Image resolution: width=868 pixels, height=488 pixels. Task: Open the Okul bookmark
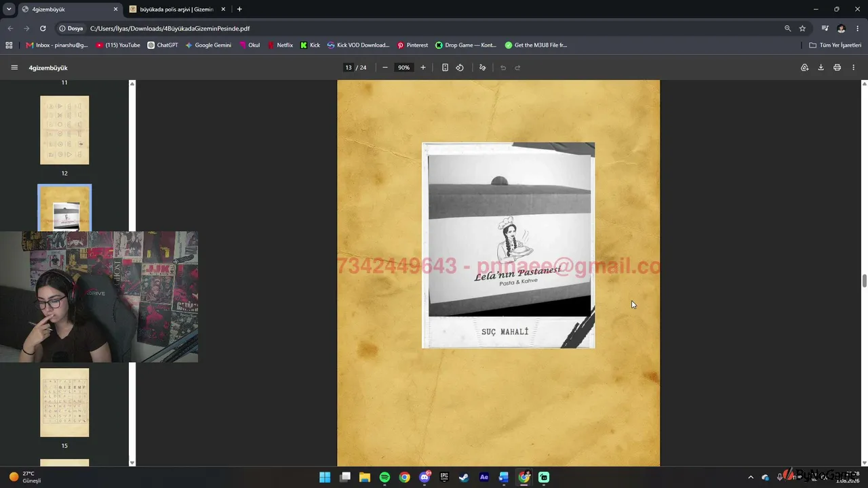point(250,45)
